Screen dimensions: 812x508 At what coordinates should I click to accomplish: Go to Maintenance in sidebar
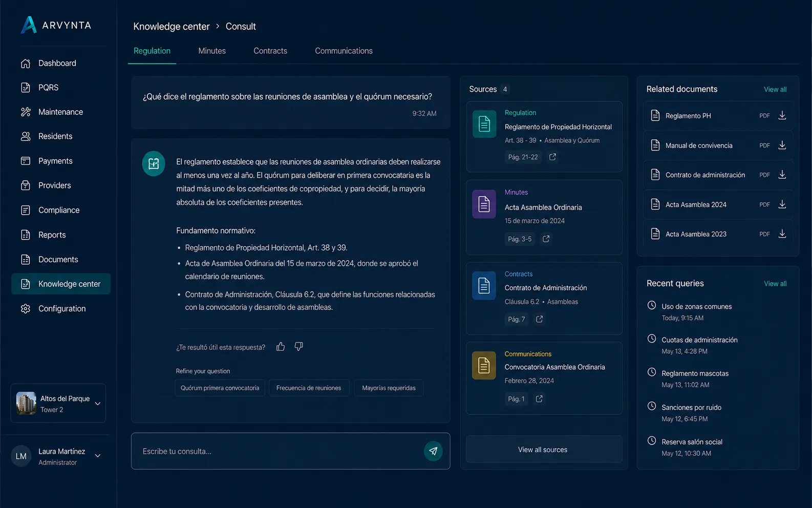(x=60, y=112)
